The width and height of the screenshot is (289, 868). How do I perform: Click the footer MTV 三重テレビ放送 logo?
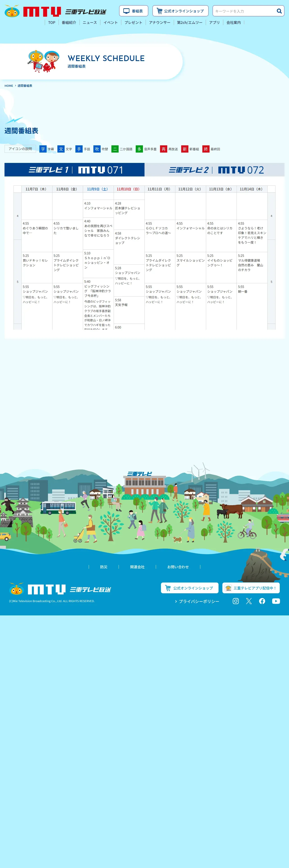pos(60,589)
